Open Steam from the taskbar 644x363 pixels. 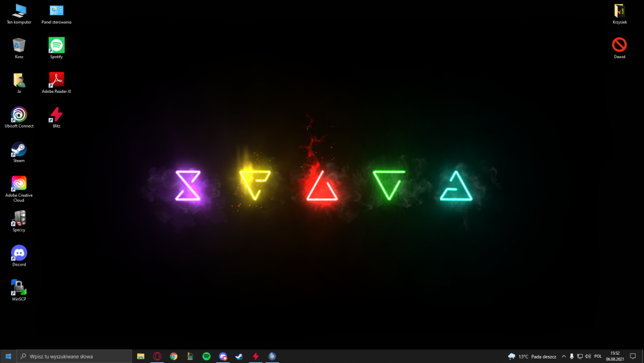coord(239,357)
